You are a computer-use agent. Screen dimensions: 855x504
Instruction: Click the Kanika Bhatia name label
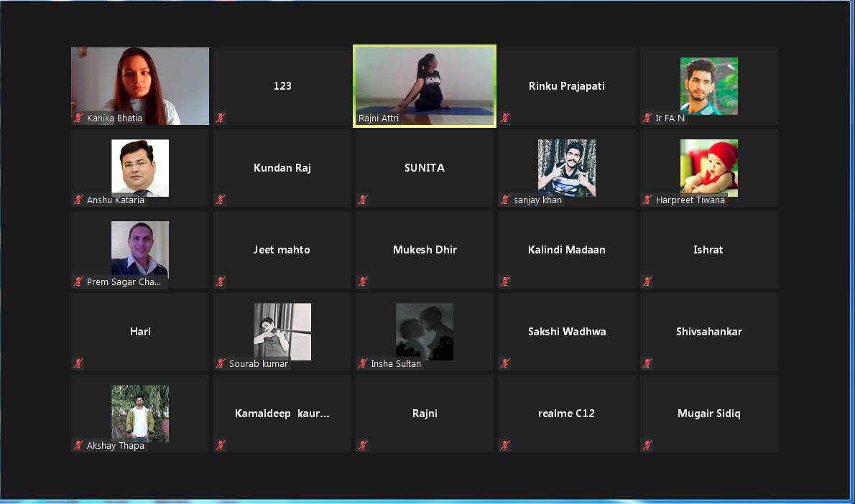click(114, 118)
